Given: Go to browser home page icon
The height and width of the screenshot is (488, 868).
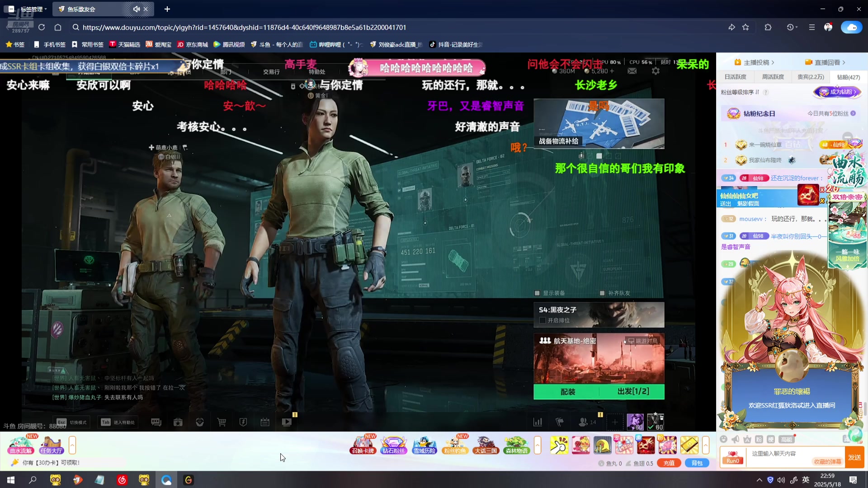Looking at the screenshot, I should [x=58, y=27].
